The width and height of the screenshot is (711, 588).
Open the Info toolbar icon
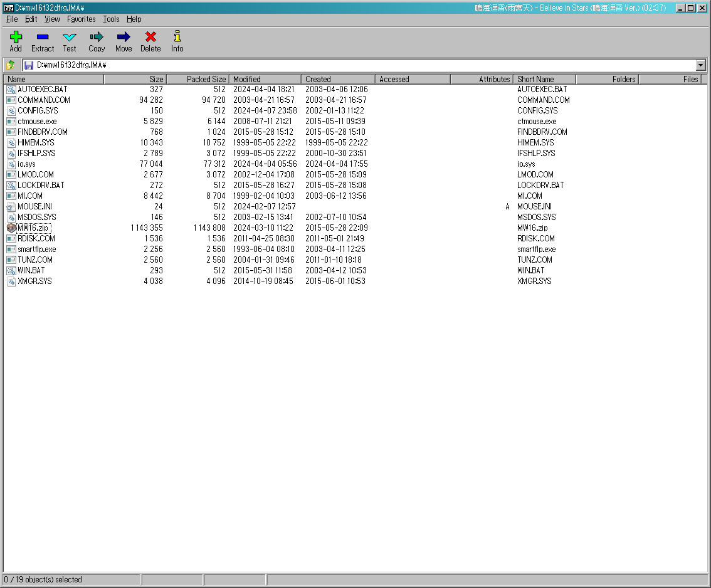tap(177, 38)
